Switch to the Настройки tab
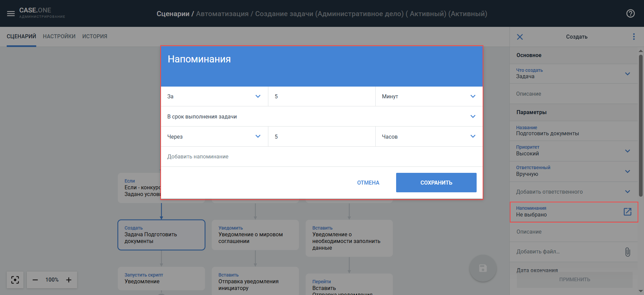This screenshot has height=295, width=644. [x=59, y=36]
